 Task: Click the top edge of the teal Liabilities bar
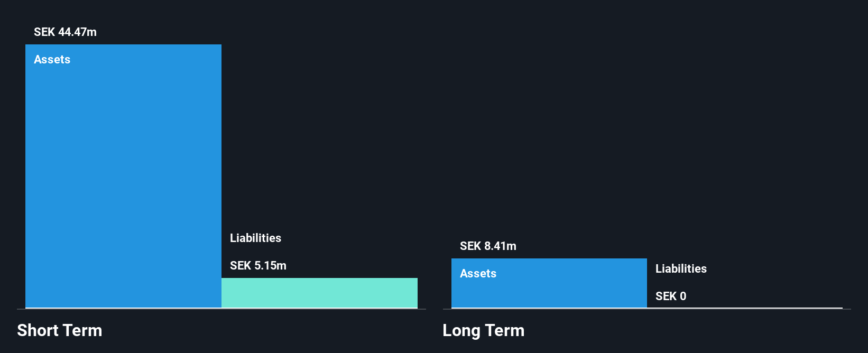click(319, 278)
